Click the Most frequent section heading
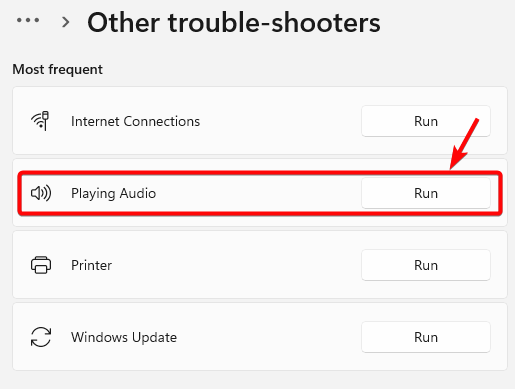 point(57,69)
